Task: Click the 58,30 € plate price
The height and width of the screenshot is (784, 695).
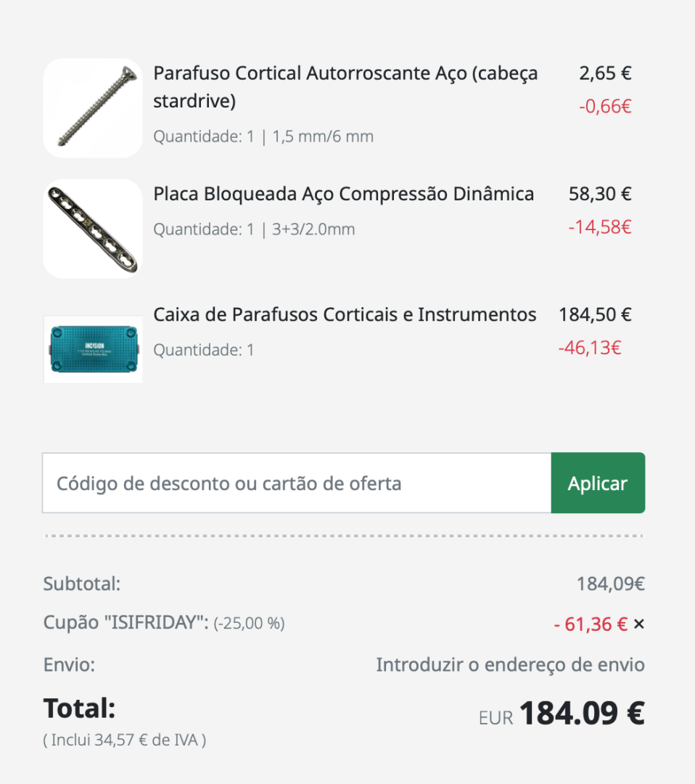Action: (600, 195)
